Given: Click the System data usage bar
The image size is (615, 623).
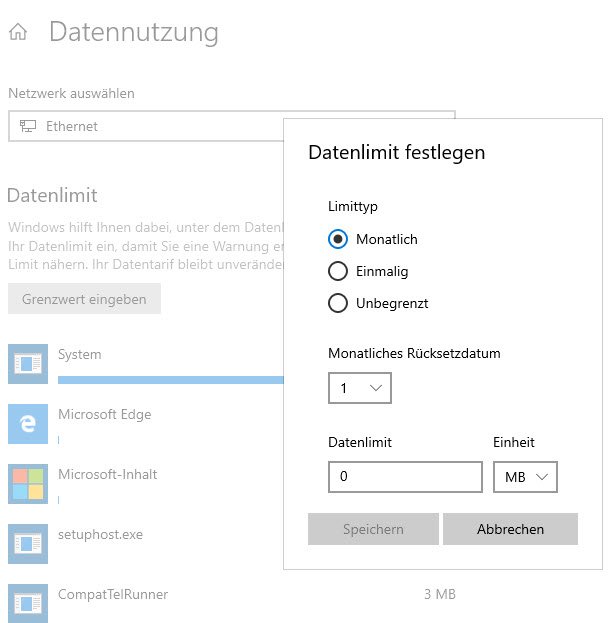Looking at the screenshot, I should tap(170, 380).
